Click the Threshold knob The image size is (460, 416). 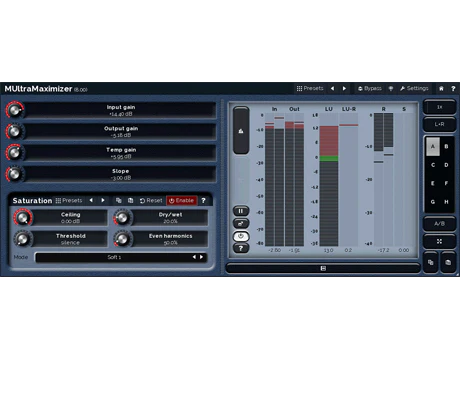tap(23, 239)
